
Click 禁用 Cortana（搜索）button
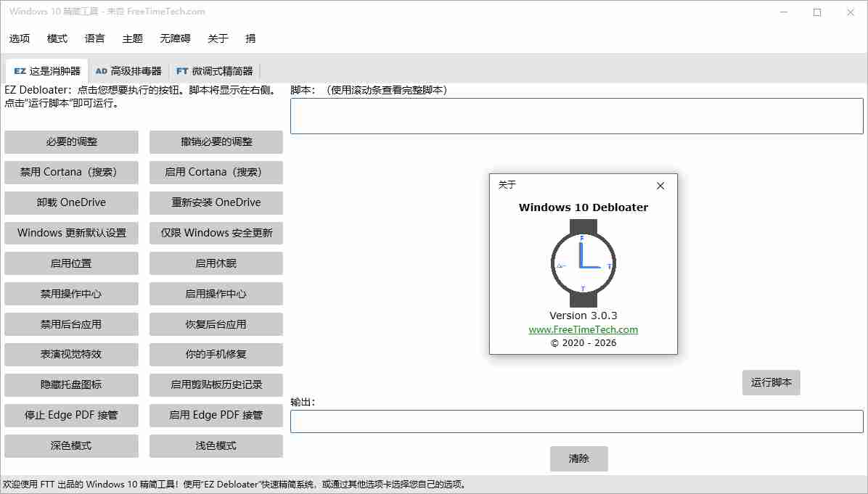[71, 172]
